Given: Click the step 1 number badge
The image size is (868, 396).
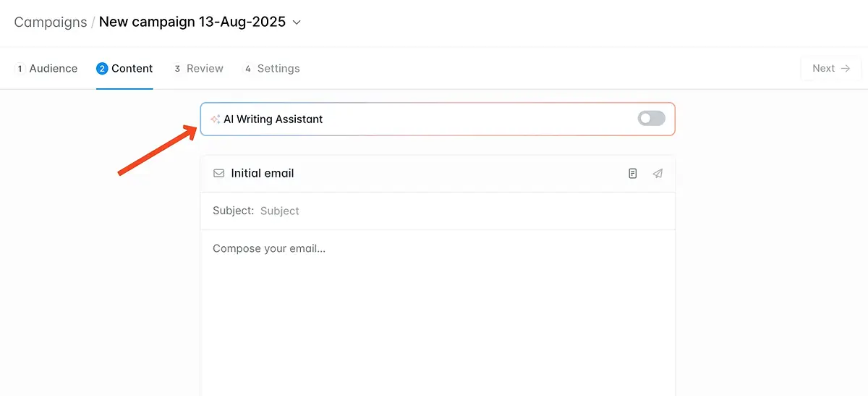Looking at the screenshot, I should [x=20, y=69].
